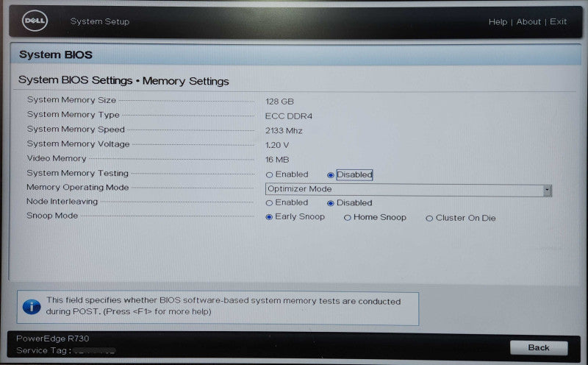The image size is (588, 365).
Task: Click the 1.20 V memory voltage value
Action: point(277,145)
